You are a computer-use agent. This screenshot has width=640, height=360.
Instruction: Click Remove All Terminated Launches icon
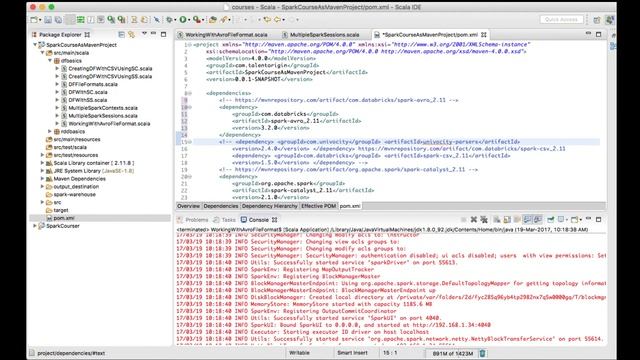(x=484, y=220)
